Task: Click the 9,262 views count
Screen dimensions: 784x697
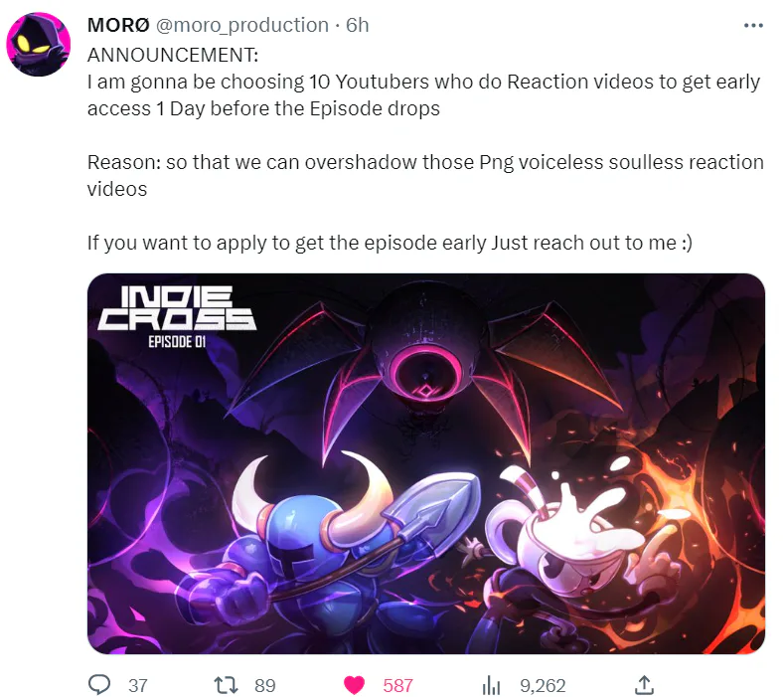Action: click(543, 685)
